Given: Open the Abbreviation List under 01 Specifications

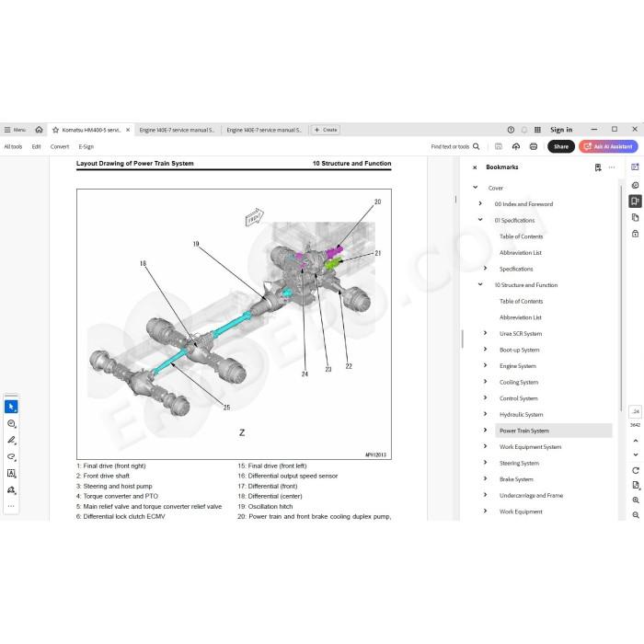Looking at the screenshot, I should (521, 253).
